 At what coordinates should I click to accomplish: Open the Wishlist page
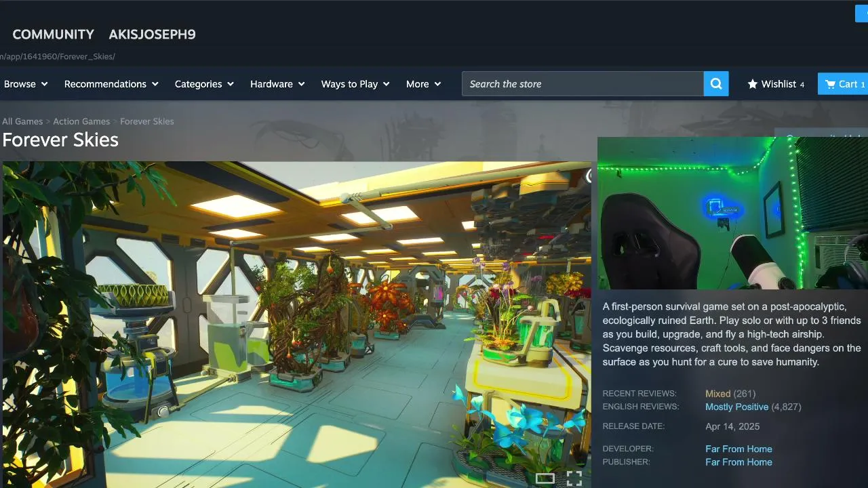click(776, 84)
